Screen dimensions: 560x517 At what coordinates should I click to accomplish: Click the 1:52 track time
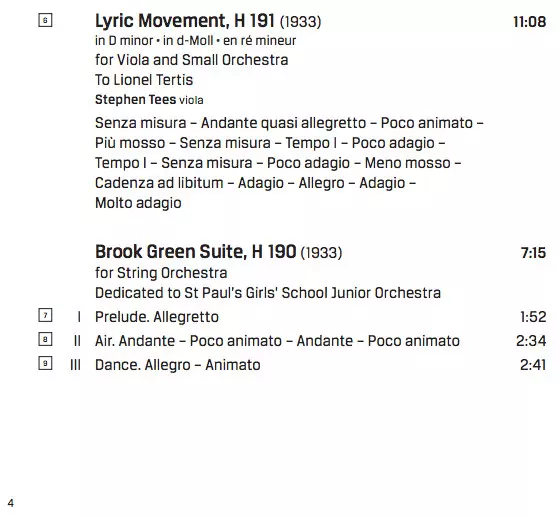pyautogui.click(x=533, y=317)
